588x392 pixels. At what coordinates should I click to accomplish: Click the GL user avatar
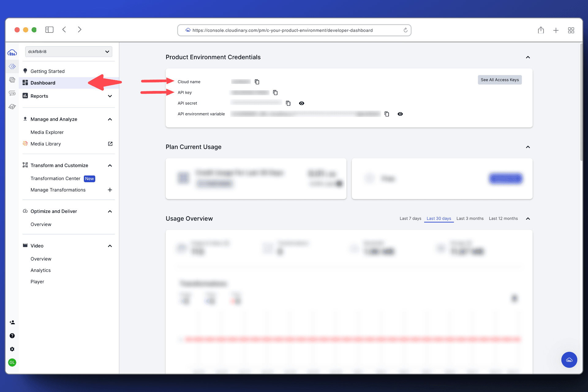(x=12, y=362)
